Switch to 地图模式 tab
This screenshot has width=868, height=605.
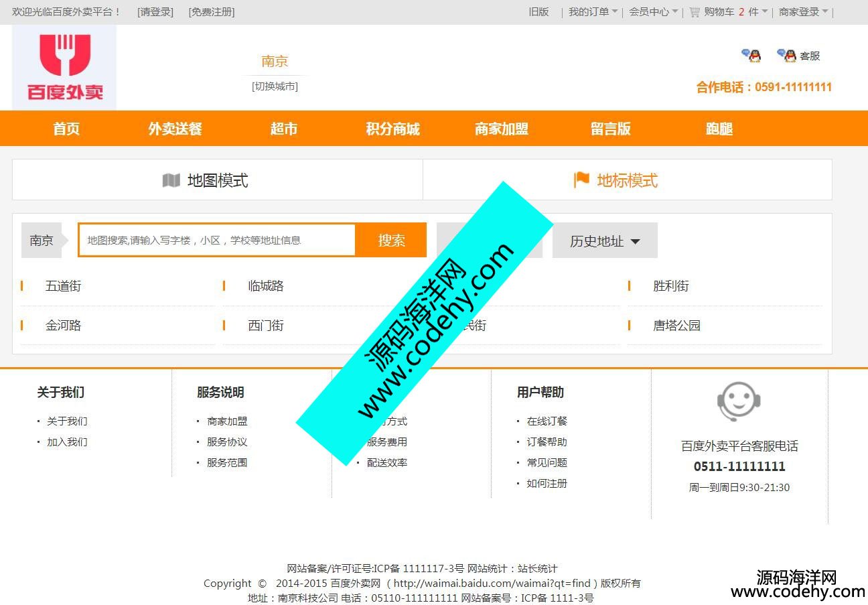218,180
